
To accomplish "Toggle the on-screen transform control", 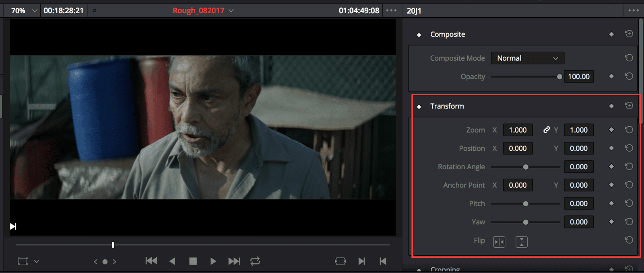I will tap(23, 261).
